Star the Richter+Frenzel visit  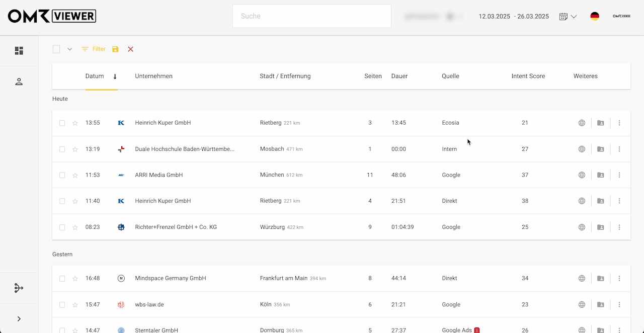[x=75, y=227]
